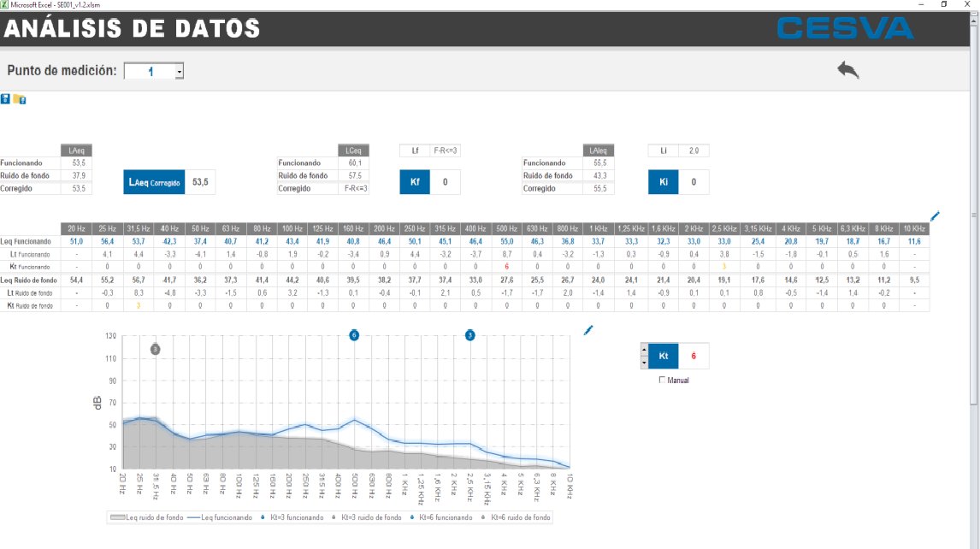Click legend entry Kt=6 funcionando

point(441,517)
